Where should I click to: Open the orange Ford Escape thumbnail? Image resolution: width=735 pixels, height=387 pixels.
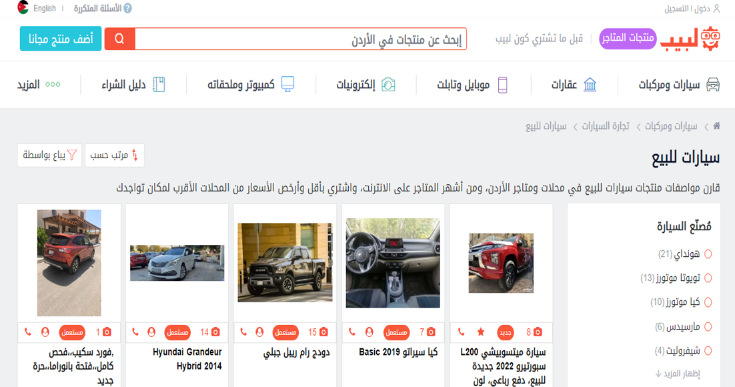[x=69, y=263]
